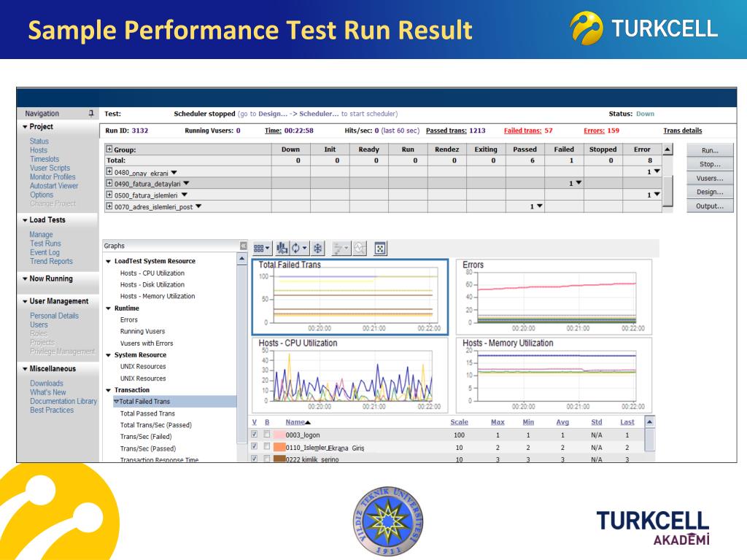
Task: Open the graph layout grid dropdown
Action: (262, 249)
